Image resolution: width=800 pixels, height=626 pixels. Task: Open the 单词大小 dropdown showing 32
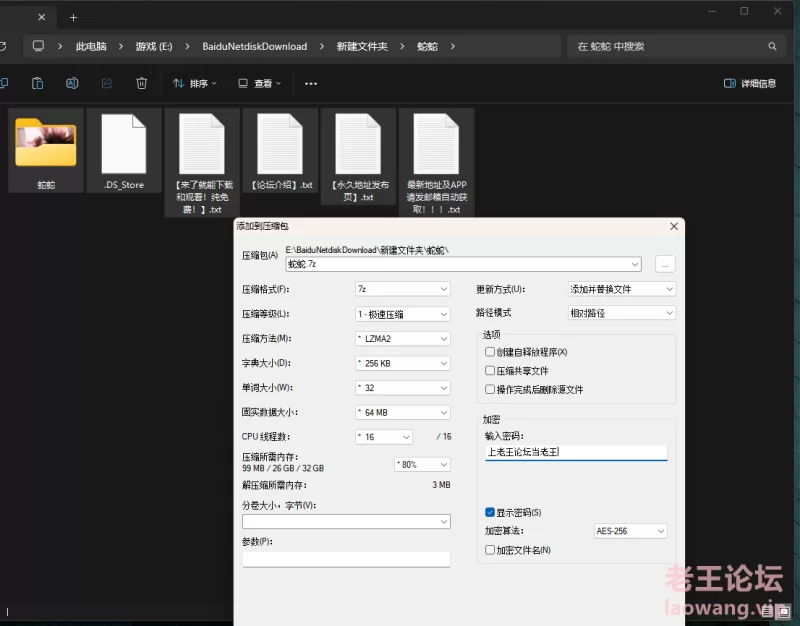tap(403, 388)
